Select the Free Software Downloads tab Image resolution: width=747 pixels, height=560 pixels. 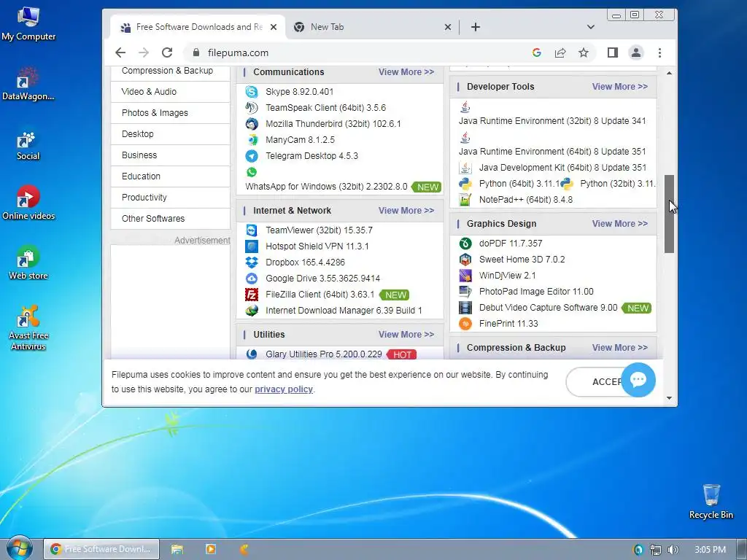[x=198, y=27]
